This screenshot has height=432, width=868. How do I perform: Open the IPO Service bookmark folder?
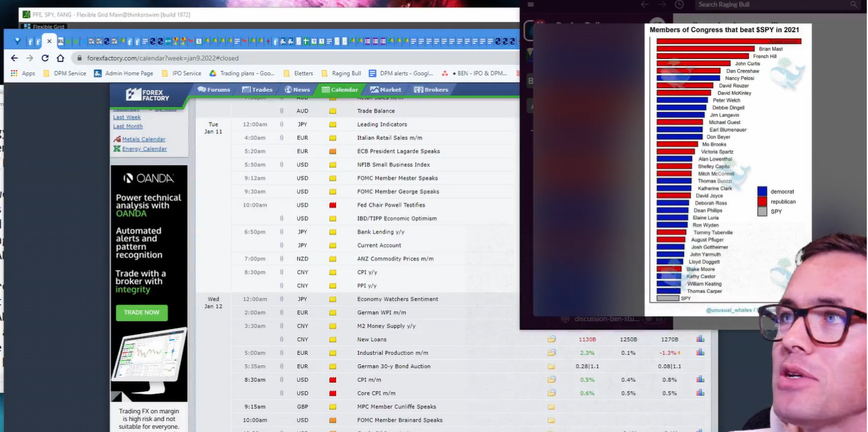(x=181, y=73)
